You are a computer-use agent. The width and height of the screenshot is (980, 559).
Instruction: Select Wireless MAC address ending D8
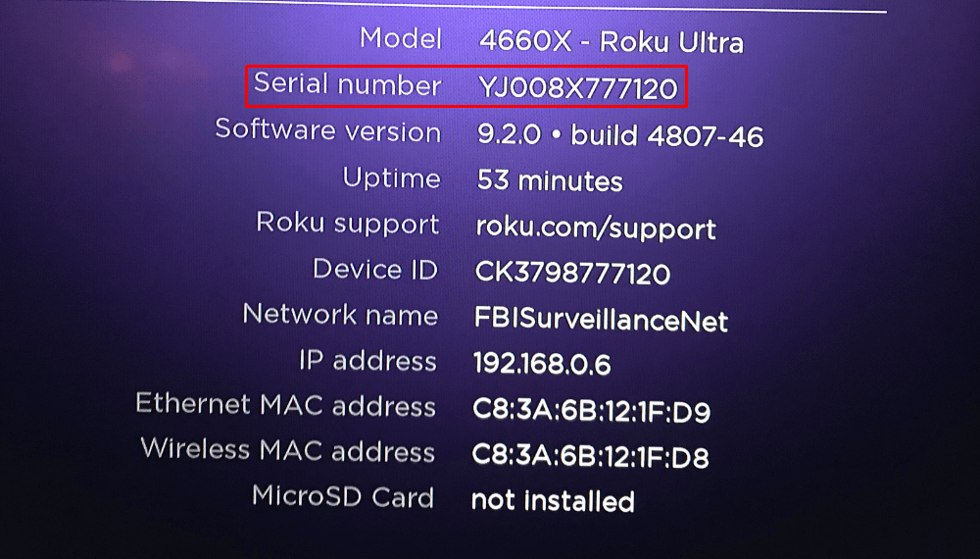coord(590,456)
